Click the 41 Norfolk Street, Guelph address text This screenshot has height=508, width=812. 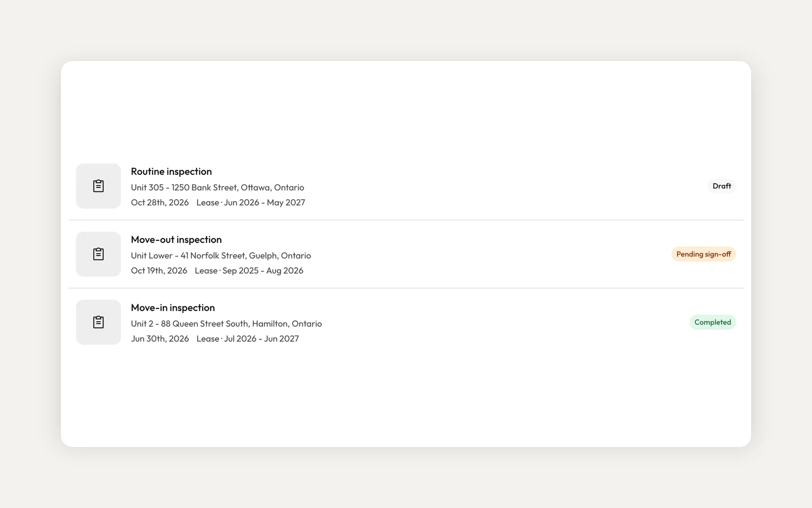pos(246,256)
